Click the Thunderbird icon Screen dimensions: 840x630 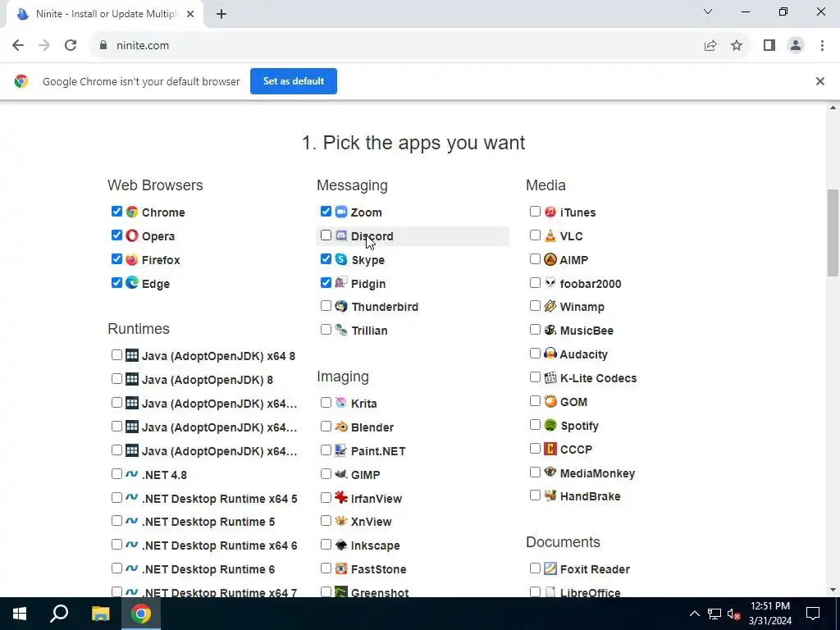341,307
